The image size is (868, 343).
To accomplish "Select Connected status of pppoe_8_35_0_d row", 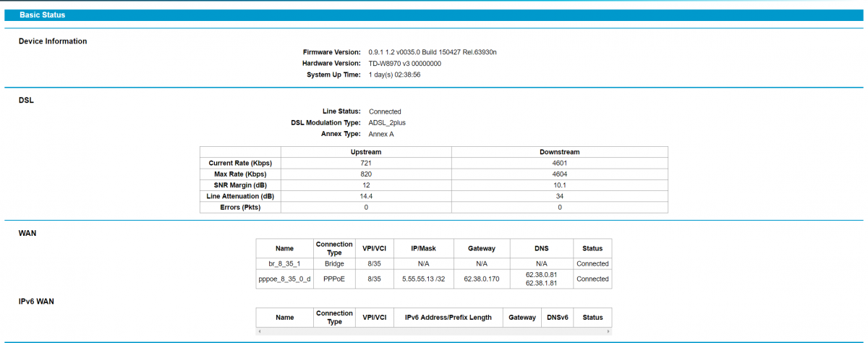I will pos(592,279).
